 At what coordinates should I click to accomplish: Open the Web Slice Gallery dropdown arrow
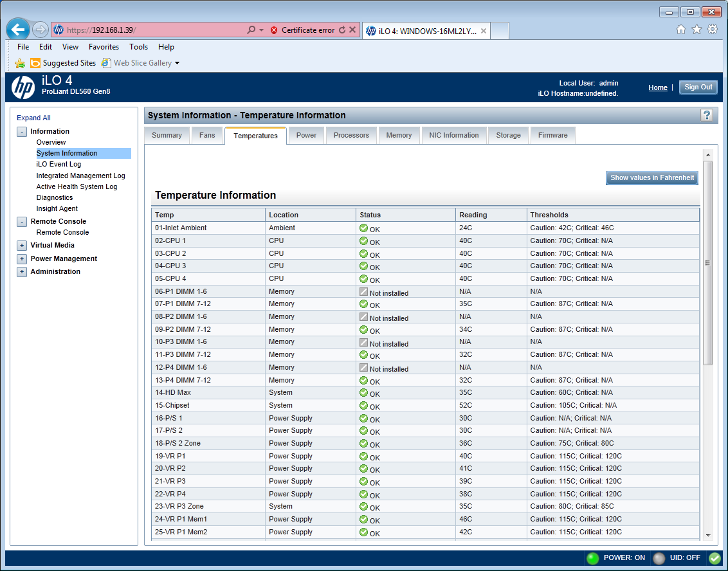177,63
